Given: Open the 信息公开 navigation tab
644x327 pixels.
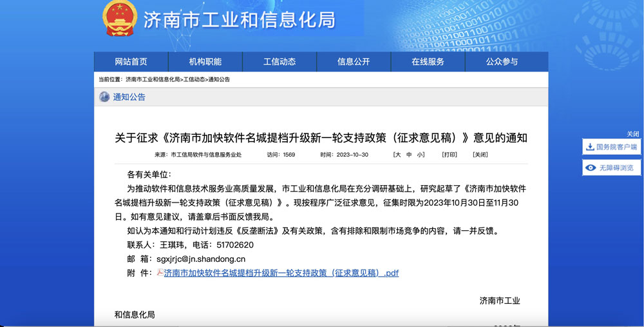Looking at the screenshot, I should (x=354, y=62).
